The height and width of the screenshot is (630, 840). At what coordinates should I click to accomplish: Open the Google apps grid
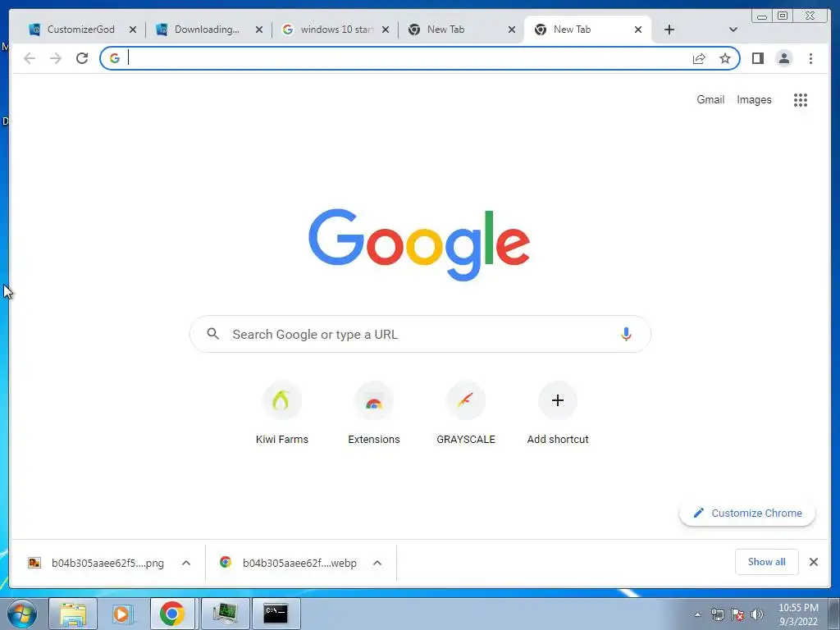click(x=801, y=99)
